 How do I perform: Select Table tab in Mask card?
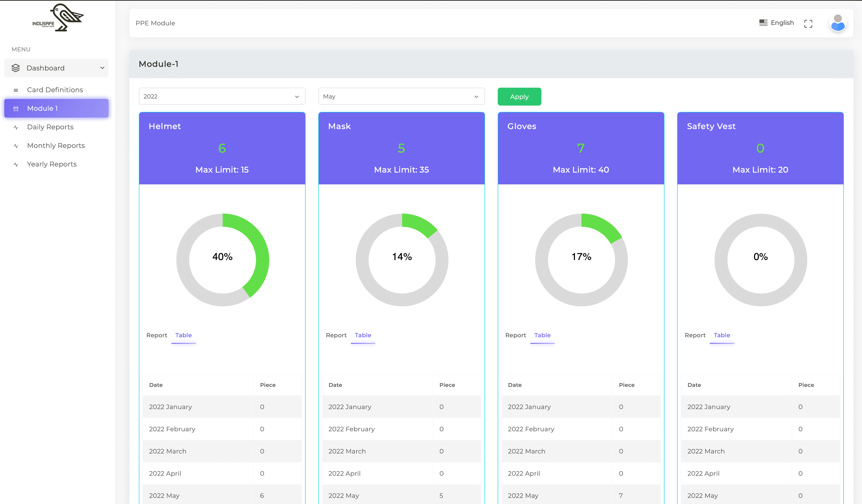click(x=363, y=335)
